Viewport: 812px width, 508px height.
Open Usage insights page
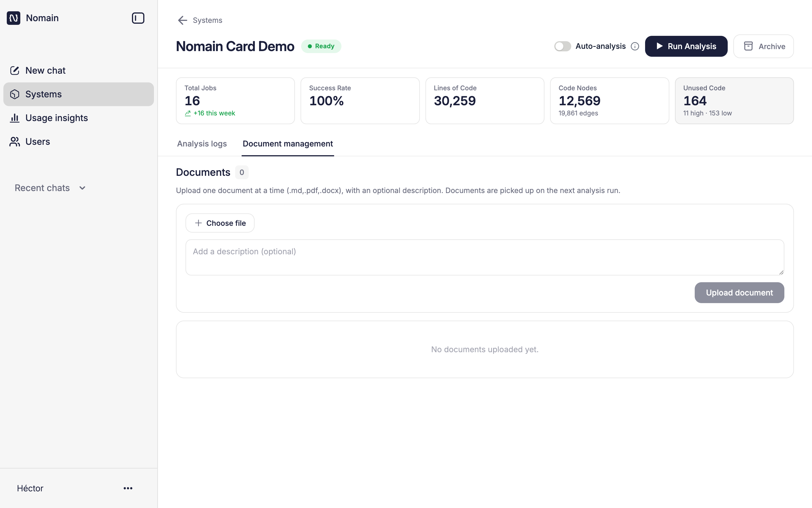click(x=78, y=118)
